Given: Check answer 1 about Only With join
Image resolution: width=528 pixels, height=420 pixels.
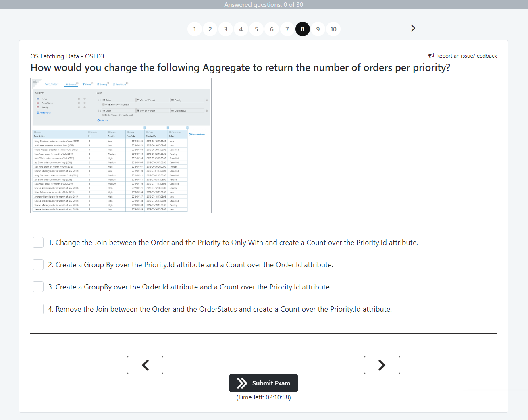Looking at the screenshot, I should pyautogui.click(x=38, y=243).
